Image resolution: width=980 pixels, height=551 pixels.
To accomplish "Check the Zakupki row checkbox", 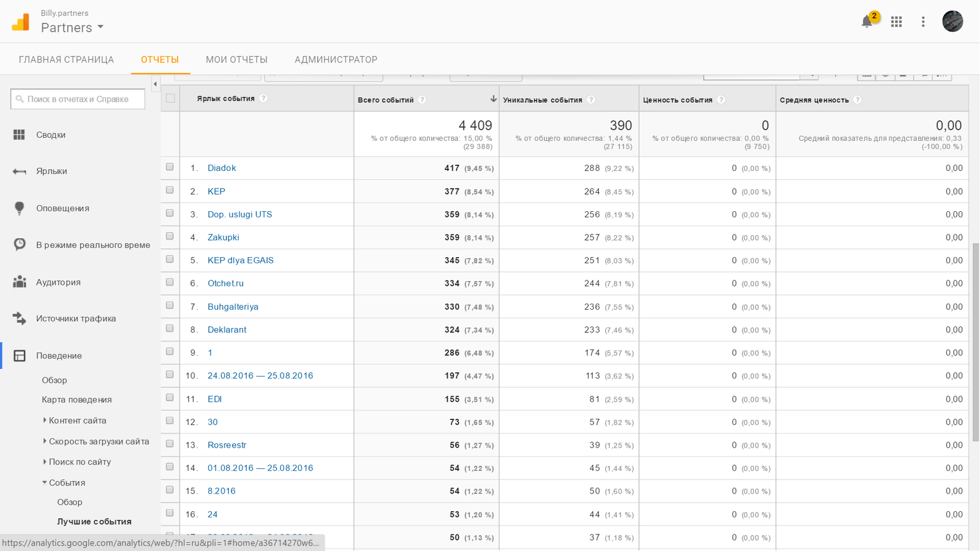I will coord(170,236).
